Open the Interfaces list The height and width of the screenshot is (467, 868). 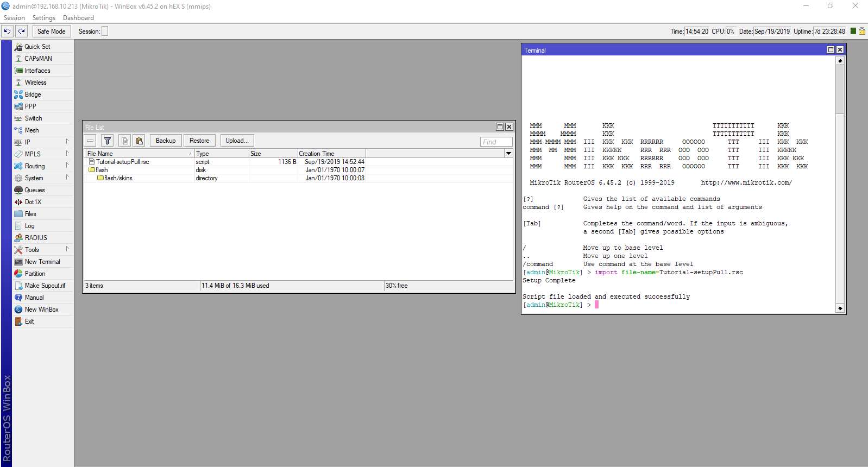click(x=42, y=71)
